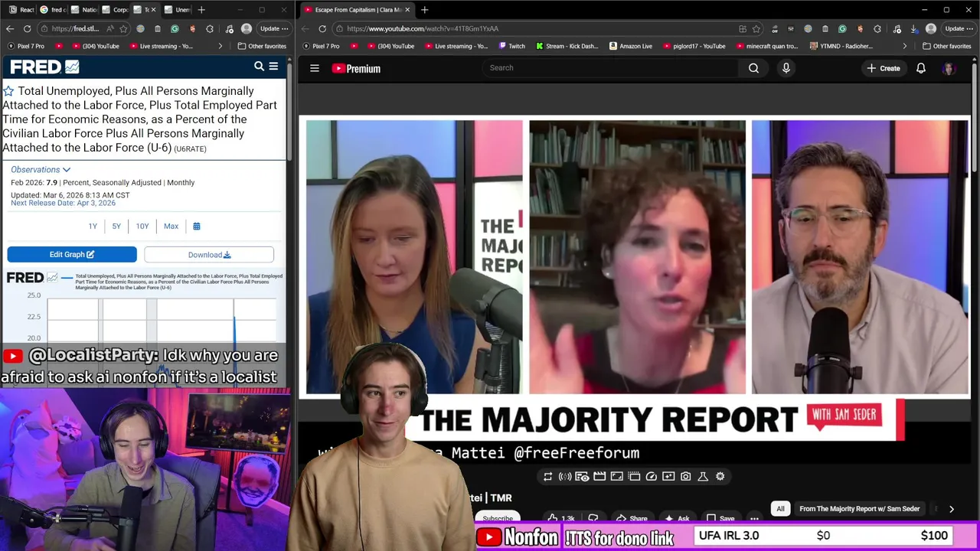This screenshot has height=551, width=980.
Task: Open YouTube notifications bell
Action: click(921, 68)
